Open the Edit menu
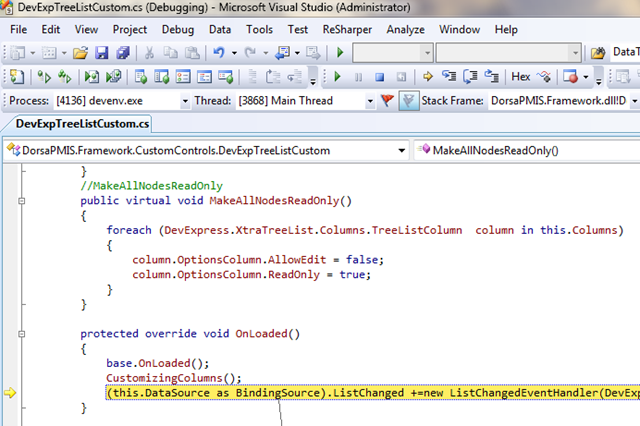 (51, 29)
